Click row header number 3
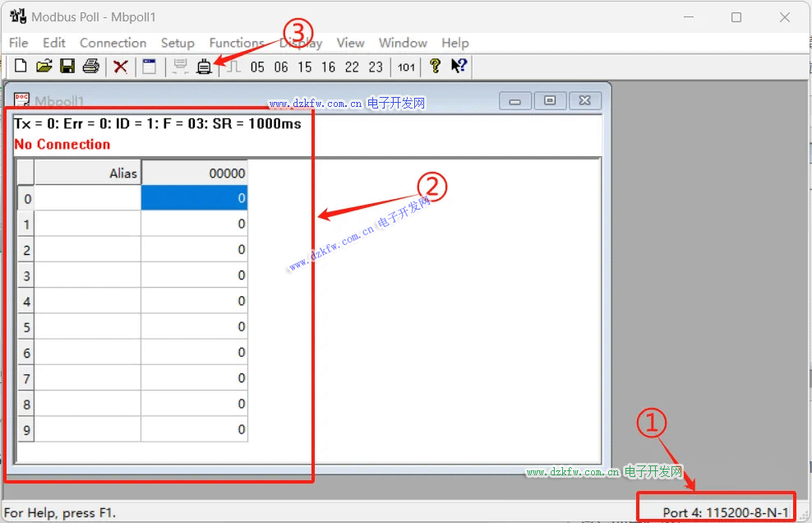Image resolution: width=812 pixels, height=523 pixels. (x=26, y=275)
